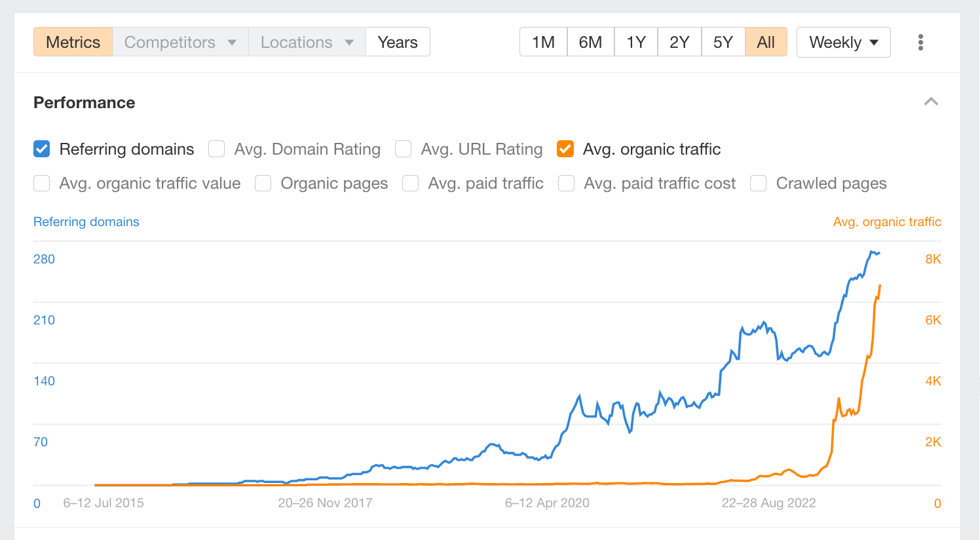
Task: Check the Avg. paid traffic cost box
Action: [x=567, y=183]
